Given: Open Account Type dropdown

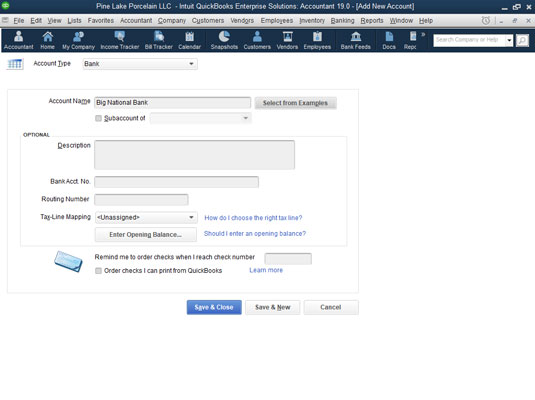Looking at the screenshot, I should (140, 64).
